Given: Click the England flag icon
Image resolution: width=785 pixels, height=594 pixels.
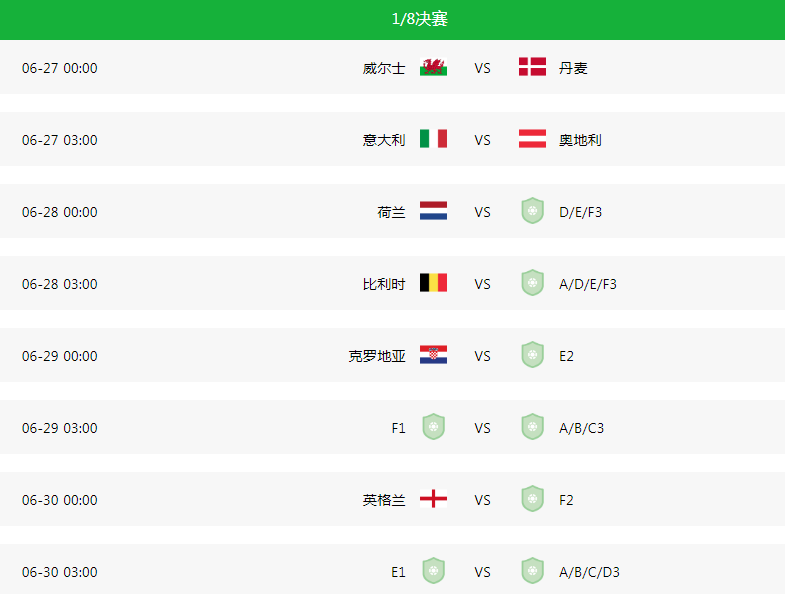Looking at the screenshot, I should click(433, 500).
